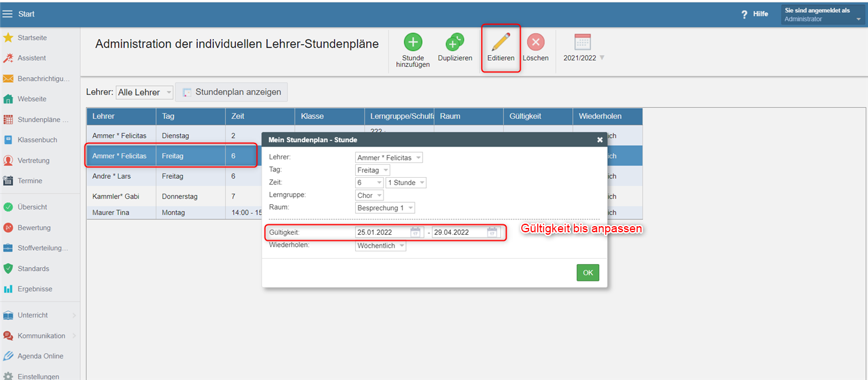868x380 pixels.
Task: Open the Alle Lehrer filter dropdown
Action: [145, 92]
